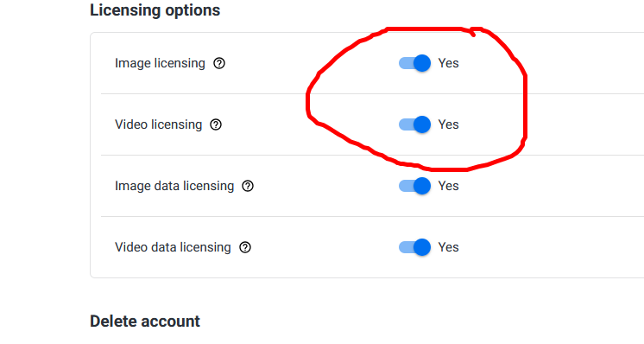
Task: Toggle the Image data licensing switch
Action: [414, 186]
